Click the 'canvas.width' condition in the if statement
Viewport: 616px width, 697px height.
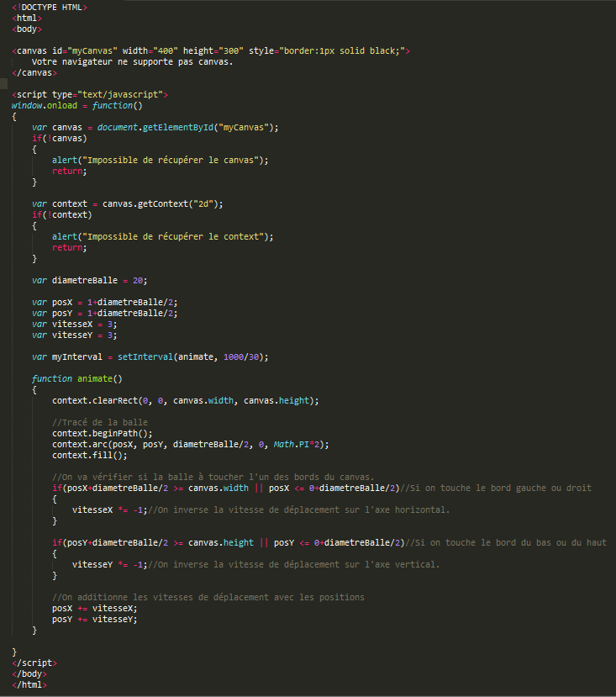[x=218, y=488]
